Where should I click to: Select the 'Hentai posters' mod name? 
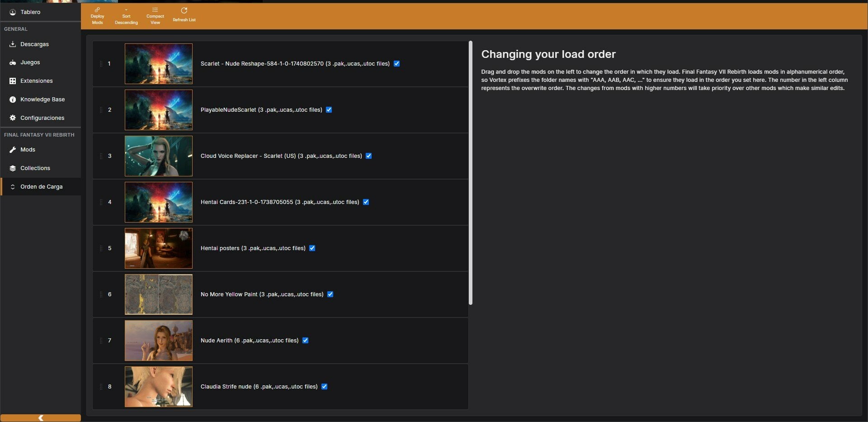click(220, 248)
